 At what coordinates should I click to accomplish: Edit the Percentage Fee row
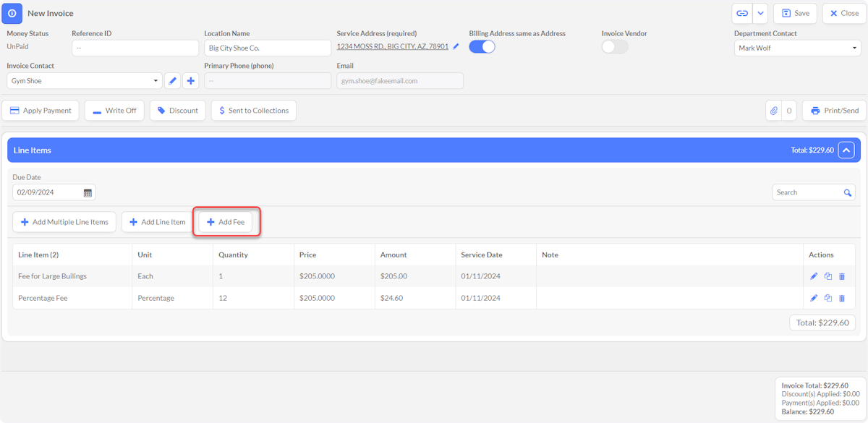click(x=814, y=298)
